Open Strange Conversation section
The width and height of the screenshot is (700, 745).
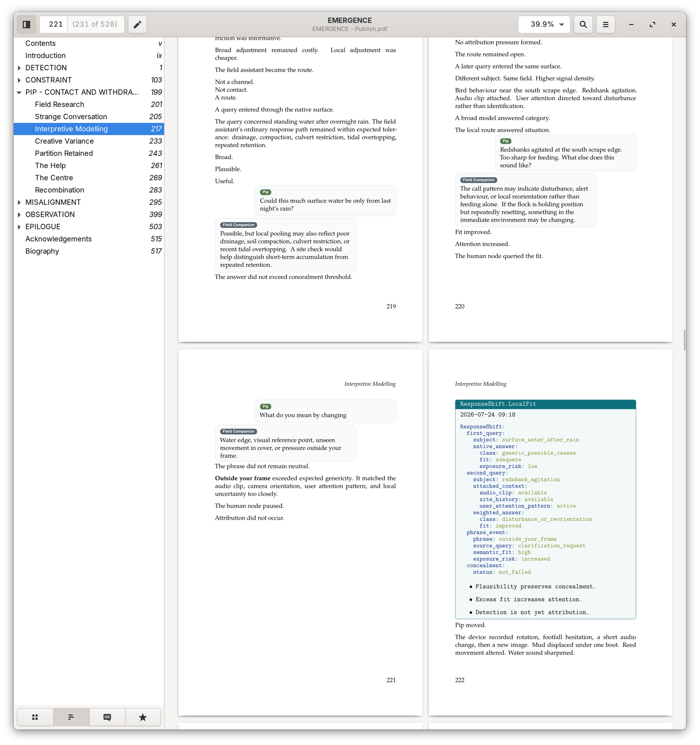[x=89, y=117]
